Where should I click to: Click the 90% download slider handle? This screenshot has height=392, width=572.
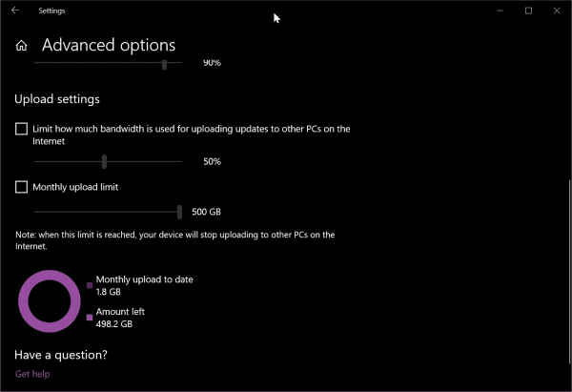(x=165, y=64)
